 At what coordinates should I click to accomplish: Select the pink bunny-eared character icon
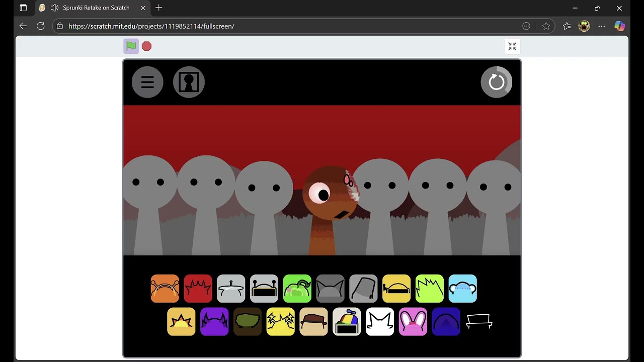tap(413, 322)
